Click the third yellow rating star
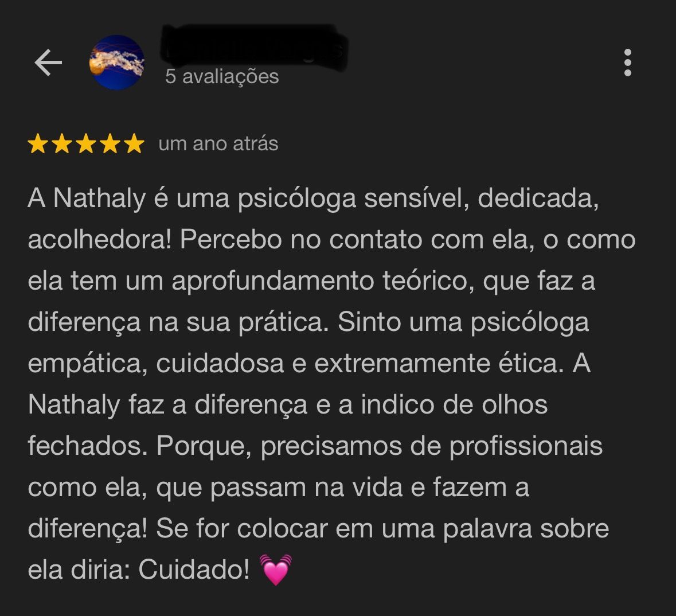The image size is (676, 616). [x=86, y=143]
